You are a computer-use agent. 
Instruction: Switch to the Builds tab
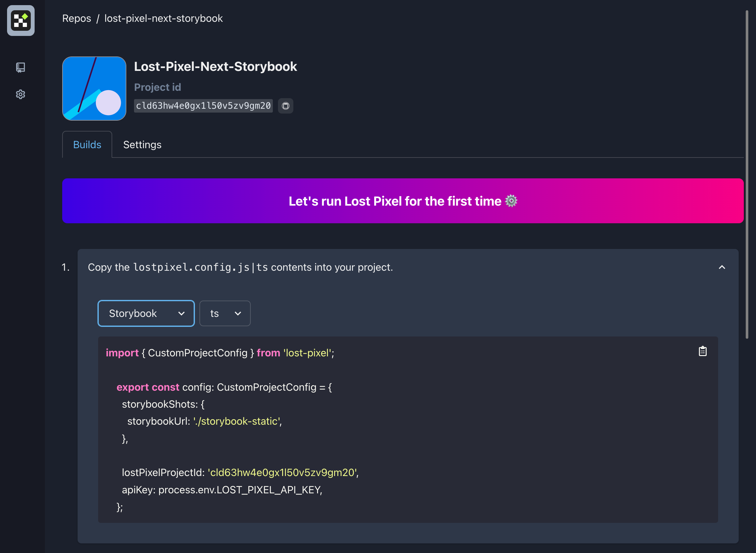tap(87, 145)
